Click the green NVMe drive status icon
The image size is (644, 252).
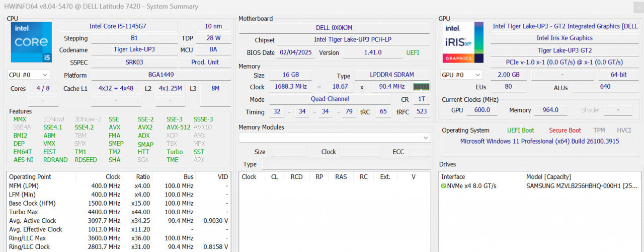pos(444,186)
